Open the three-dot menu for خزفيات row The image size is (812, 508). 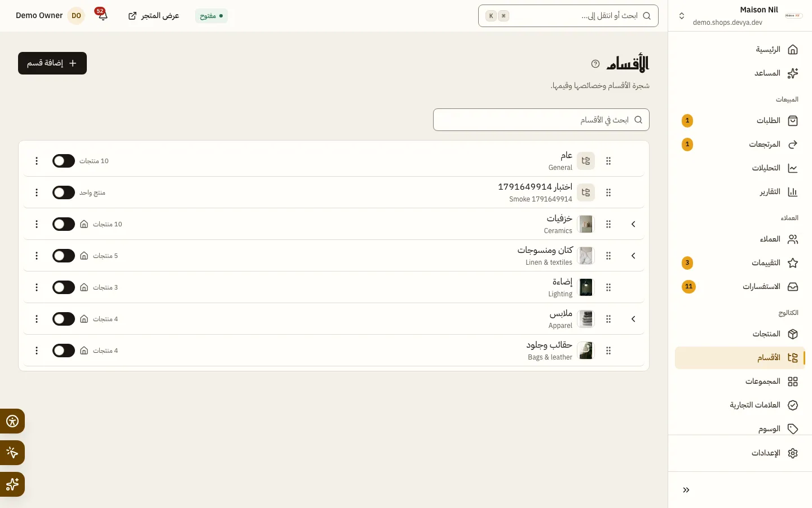[x=37, y=224]
